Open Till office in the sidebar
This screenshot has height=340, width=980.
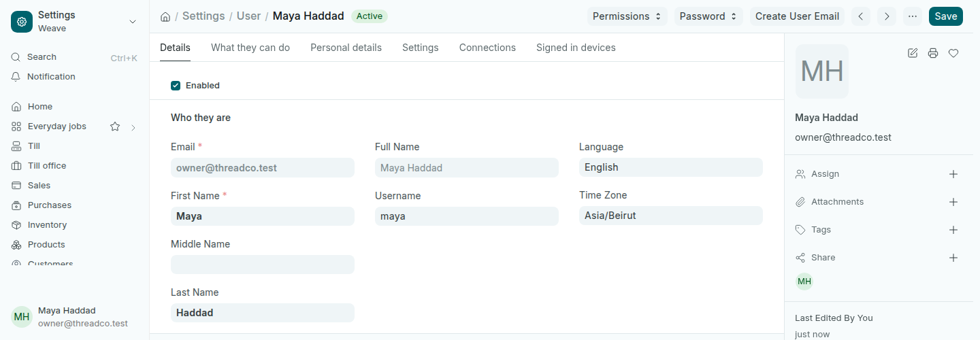point(74,166)
